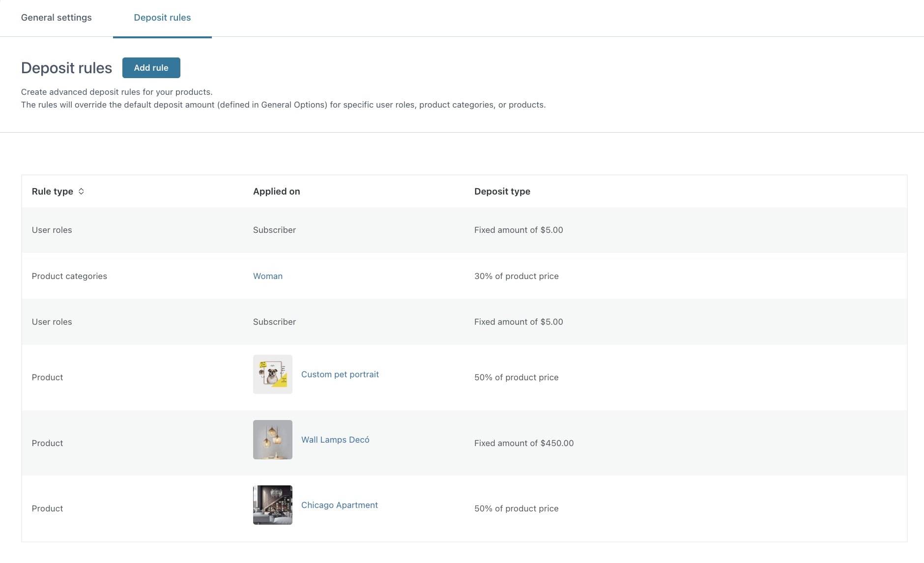Click the Deposit rules page heading
Screen dimensions: 924x563
pyautogui.click(x=66, y=68)
